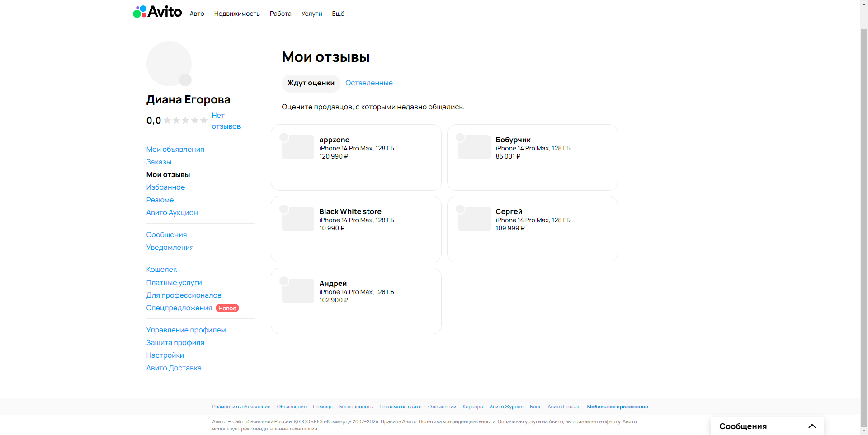Open Платные услуги link
868x435 pixels.
[174, 283]
